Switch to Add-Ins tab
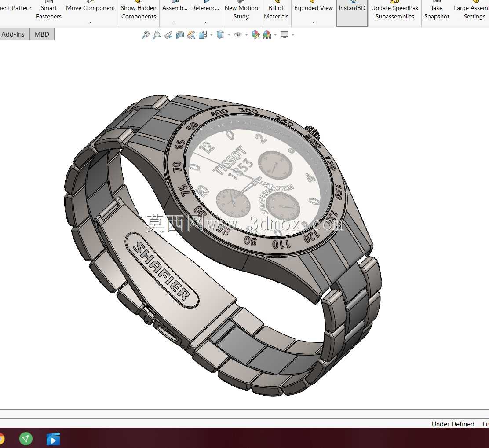Viewport: 489px width, 448px height. pos(13,34)
